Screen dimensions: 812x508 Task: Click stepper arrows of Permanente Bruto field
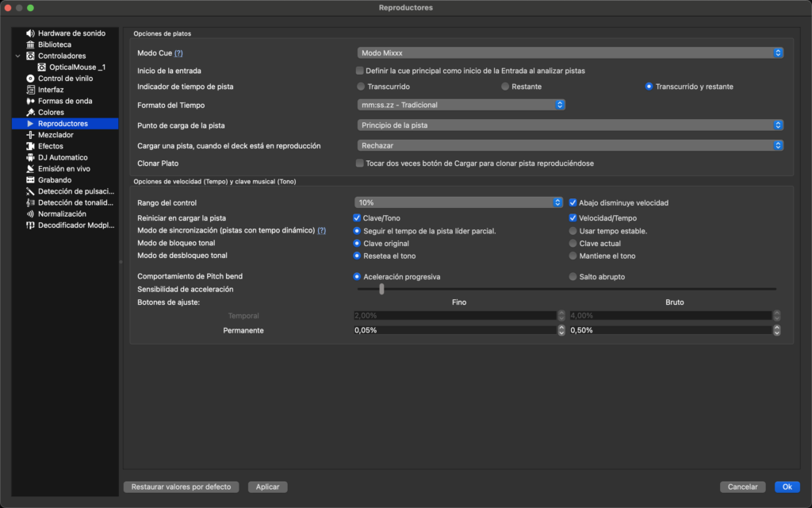click(x=777, y=330)
